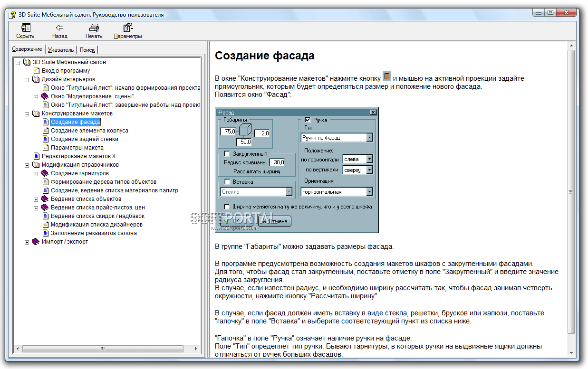The width and height of the screenshot is (588, 369).
Task: Open the Тип dropdown showing Ручки на фасад
Action: [337, 138]
